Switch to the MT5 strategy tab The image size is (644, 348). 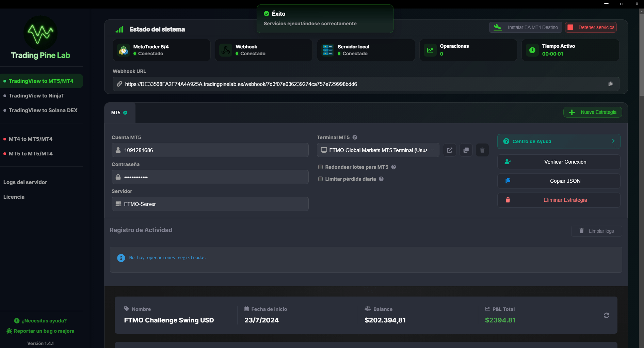pos(119,112)
